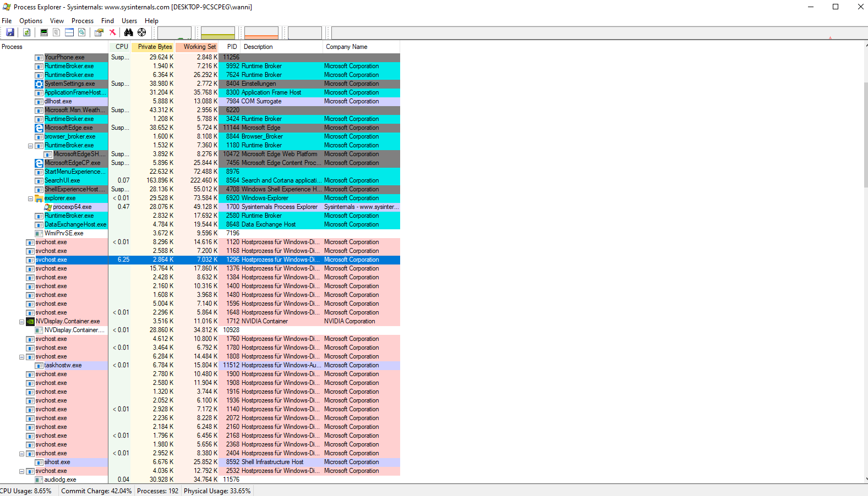Open the Help menu
Image resolution: width=868 pixels, height=496 pixels.
click(151, 21)
